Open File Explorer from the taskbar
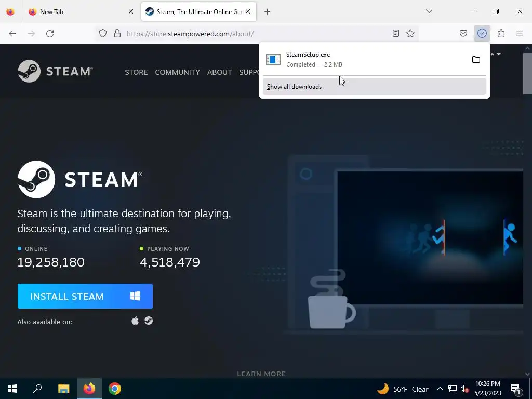Screen dimensions: 532x399 point(63,389)
